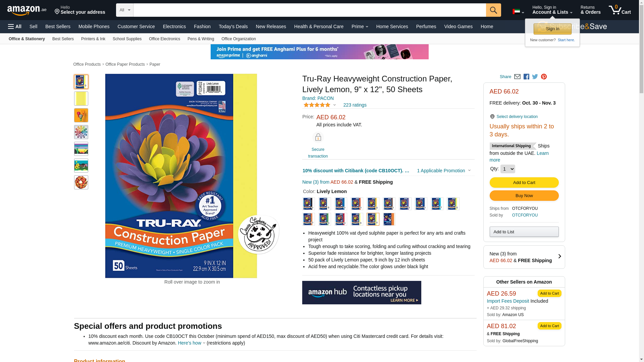Open Today's Deals in navigation bar
644x362 pixels.
click(x=233, y=26)
